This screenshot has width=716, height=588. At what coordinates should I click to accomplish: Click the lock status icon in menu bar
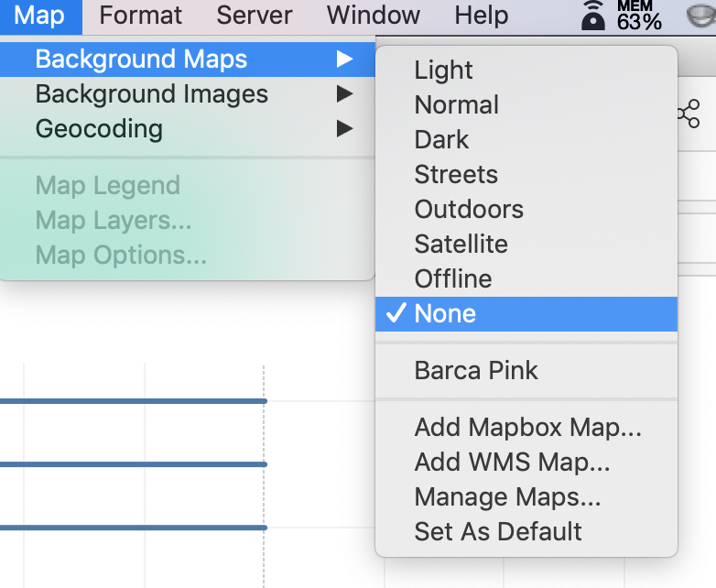(594, 16)
